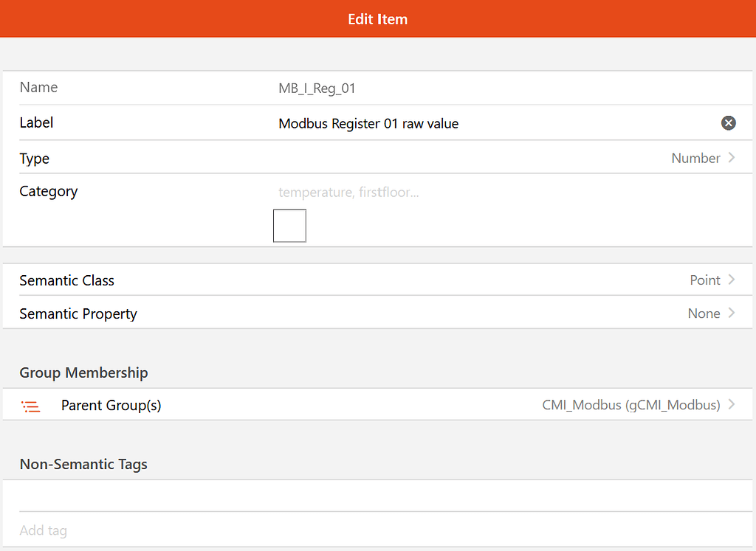This screenshot has width=756, height=551.
Task: Click the chevron after CMI_Modbus (gCMI_Modbus)
Action: coord(732,404)
